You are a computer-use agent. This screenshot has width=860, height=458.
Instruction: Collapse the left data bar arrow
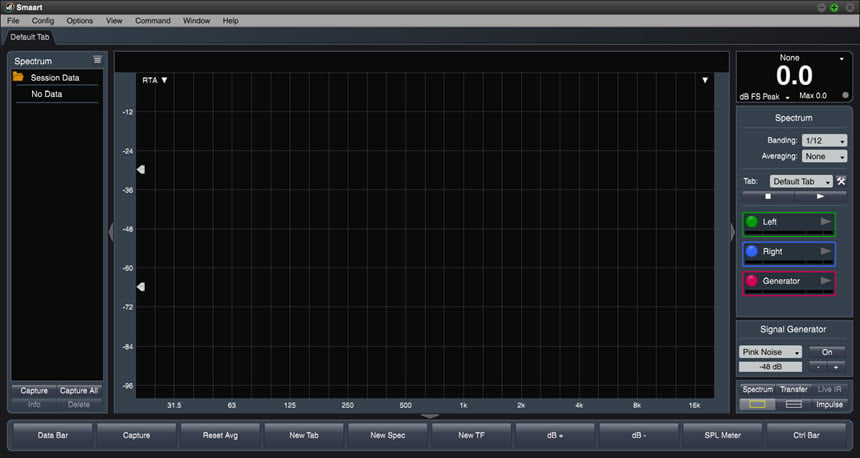tap(111, 232)
